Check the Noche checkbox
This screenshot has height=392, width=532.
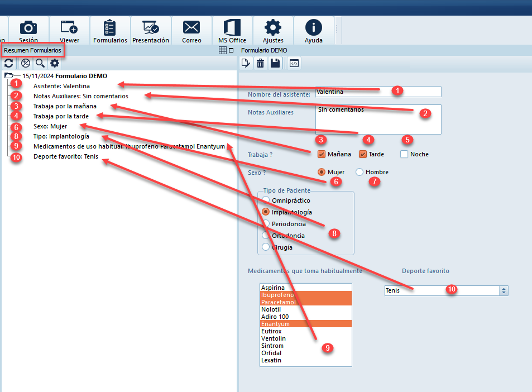click(x=404, y=154)
